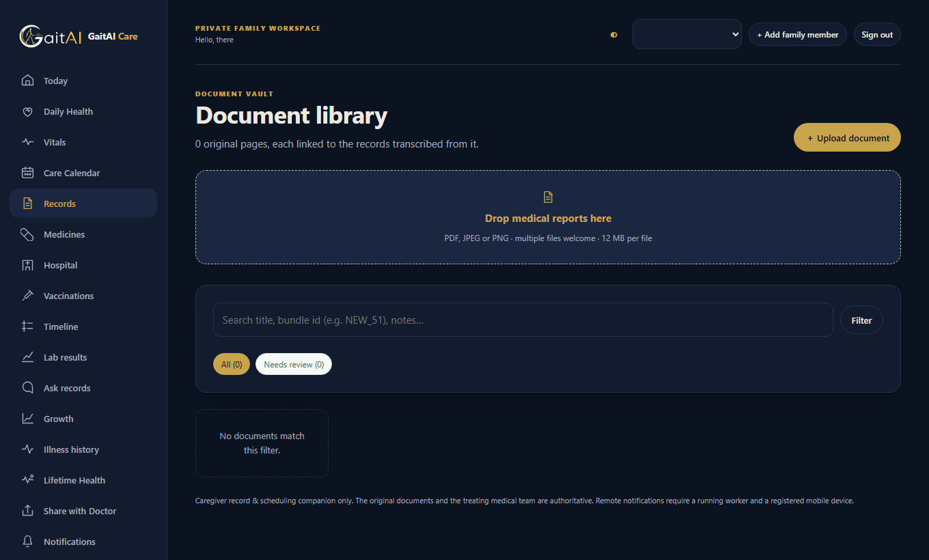Click the Ask records chat icon
Viewport: 929px width, 560px height.
click(x=27, y=388)
